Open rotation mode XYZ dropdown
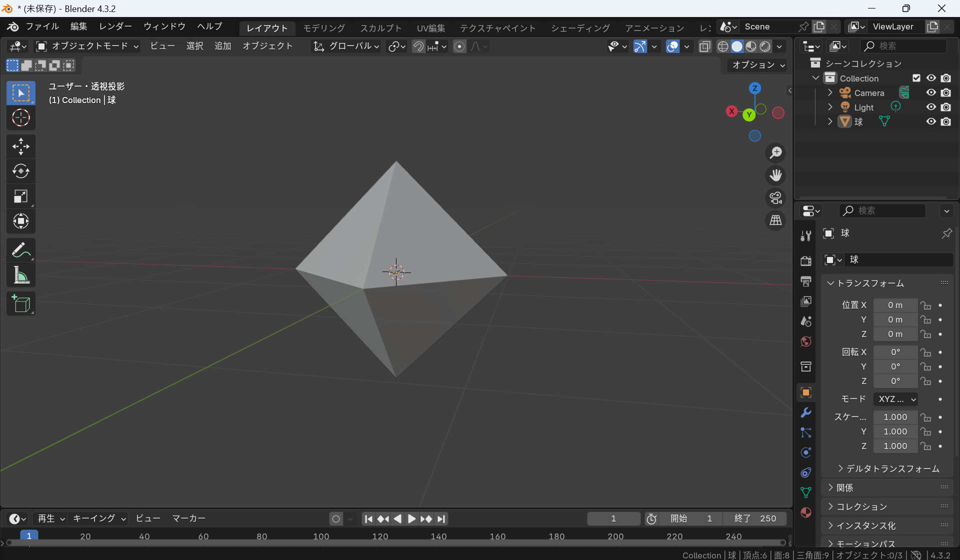Viewport: 960px width, 560px height. [x=896, y=399]
